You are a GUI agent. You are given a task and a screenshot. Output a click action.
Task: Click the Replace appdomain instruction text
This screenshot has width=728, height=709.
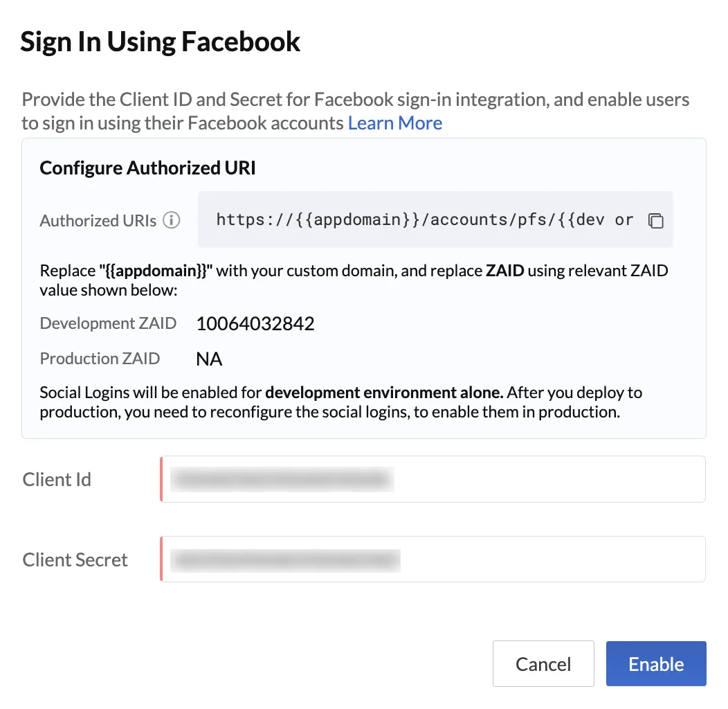[x=354, y=280]
